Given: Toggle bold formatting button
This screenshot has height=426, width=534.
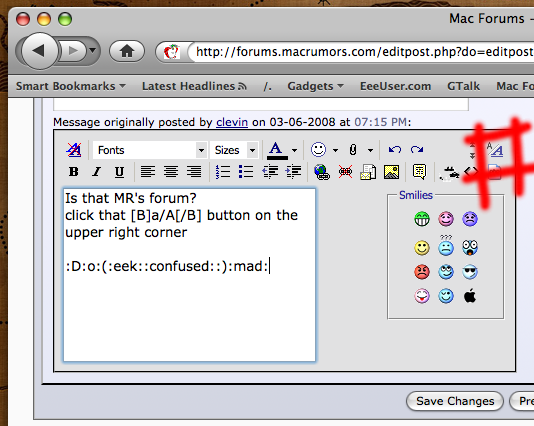Looking at the screenshot, I should click(x=74, y=172).
